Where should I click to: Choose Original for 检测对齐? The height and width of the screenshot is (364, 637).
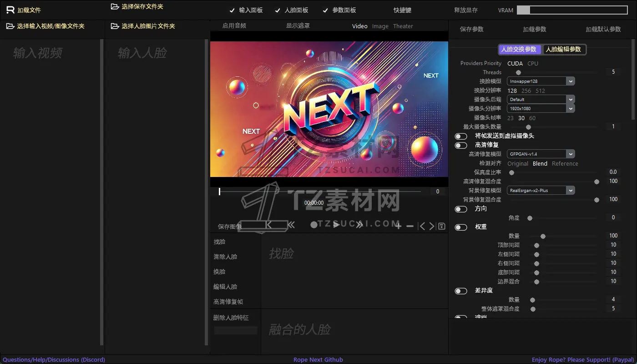(x=518, y=164)
